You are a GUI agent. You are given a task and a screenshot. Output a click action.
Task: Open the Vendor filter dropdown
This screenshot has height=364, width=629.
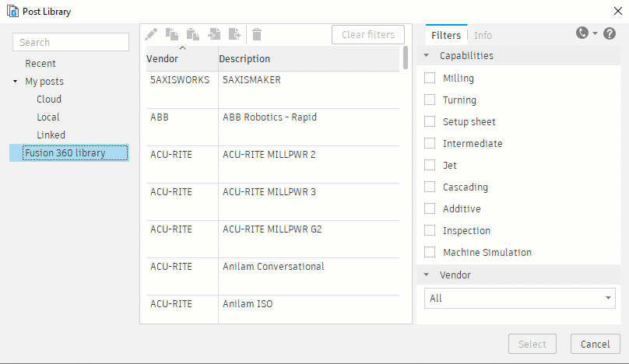click(x=520, y=298)
